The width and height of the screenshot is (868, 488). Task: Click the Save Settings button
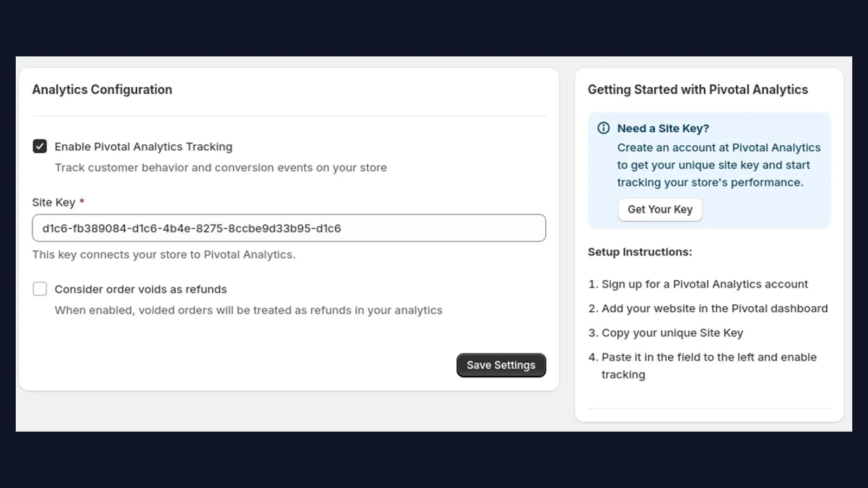point(501,365)
